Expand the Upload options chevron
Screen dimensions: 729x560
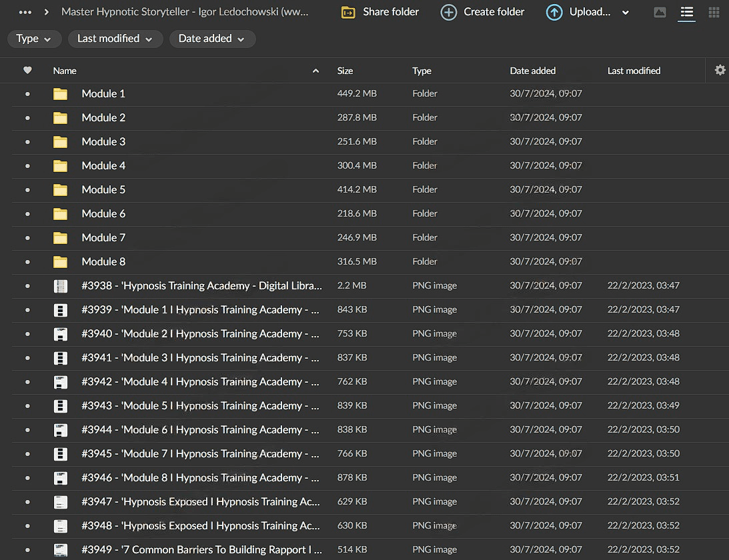click(626, 13)
